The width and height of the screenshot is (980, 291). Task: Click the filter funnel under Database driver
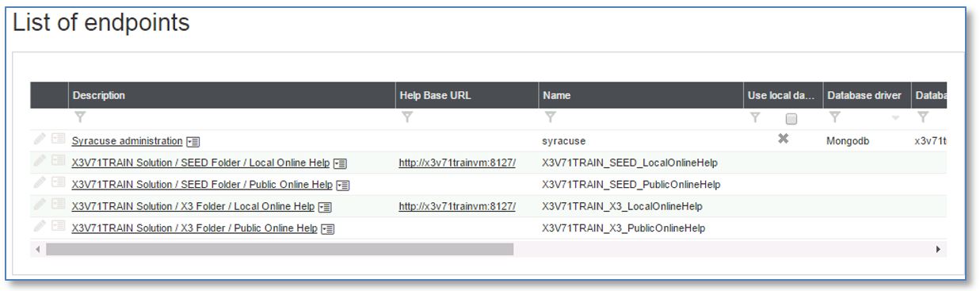[x=833, y=117]
